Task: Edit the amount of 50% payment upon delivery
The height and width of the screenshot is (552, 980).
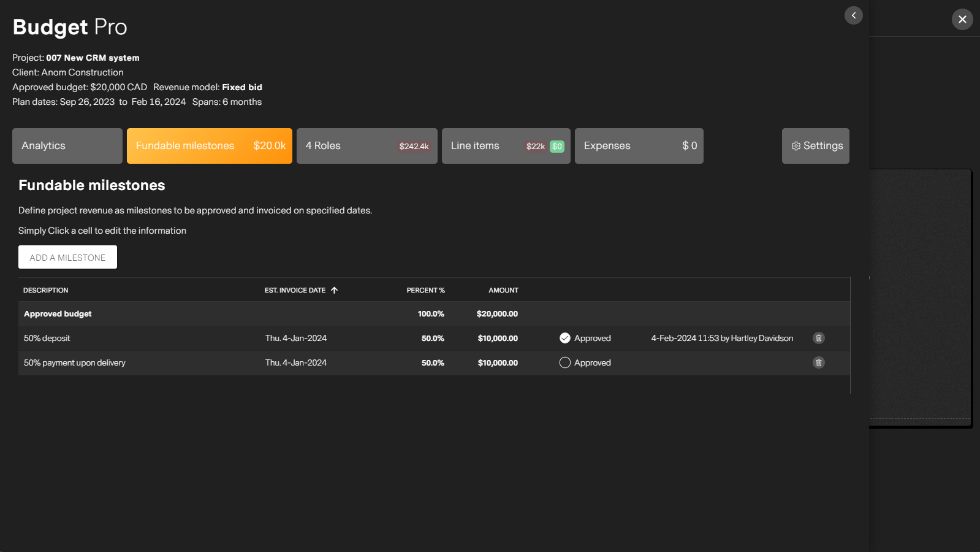Action: (498, 362)
